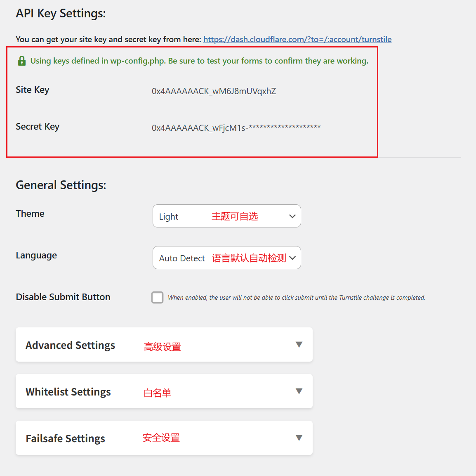Click the green lock icon

tap(22, 61)
